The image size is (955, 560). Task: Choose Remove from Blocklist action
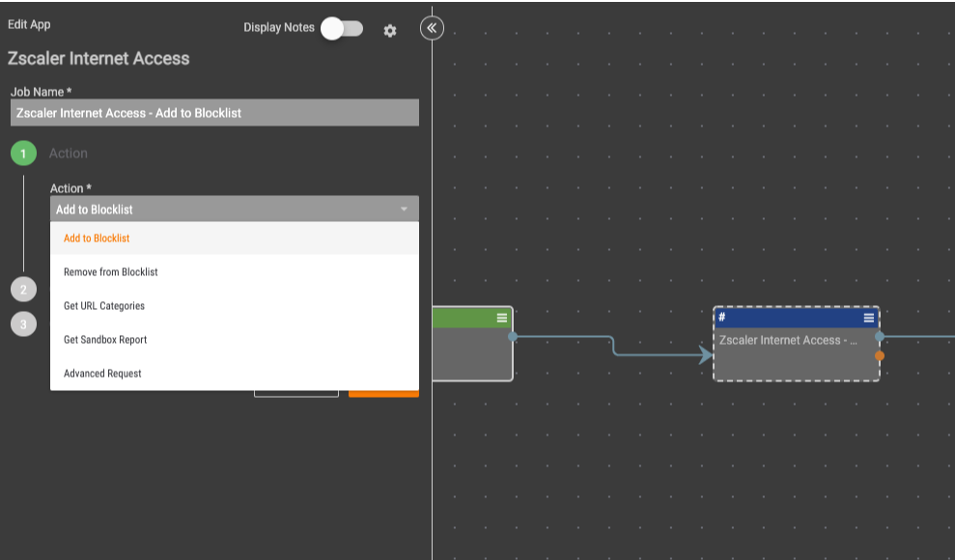235,272
